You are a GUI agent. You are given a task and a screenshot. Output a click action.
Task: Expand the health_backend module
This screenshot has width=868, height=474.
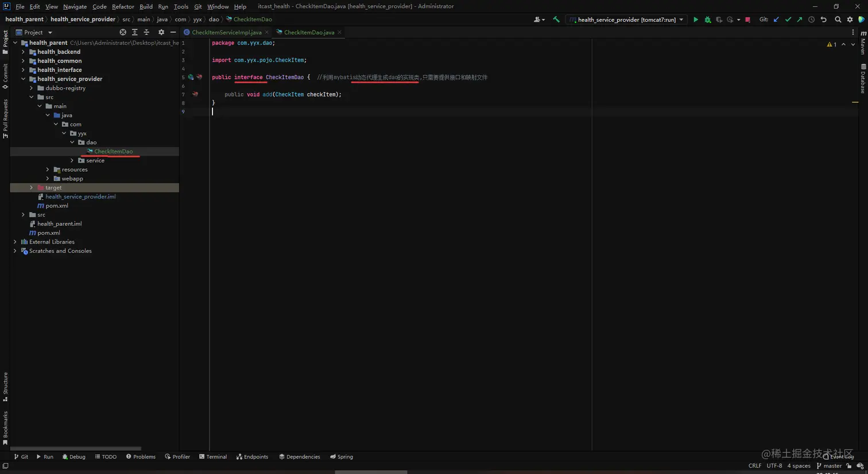[24, 52]
